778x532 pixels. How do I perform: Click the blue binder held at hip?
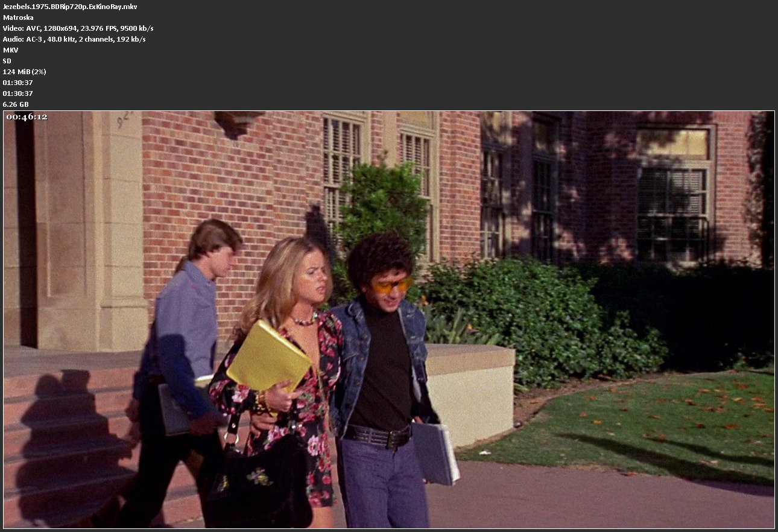coord(434,452)
